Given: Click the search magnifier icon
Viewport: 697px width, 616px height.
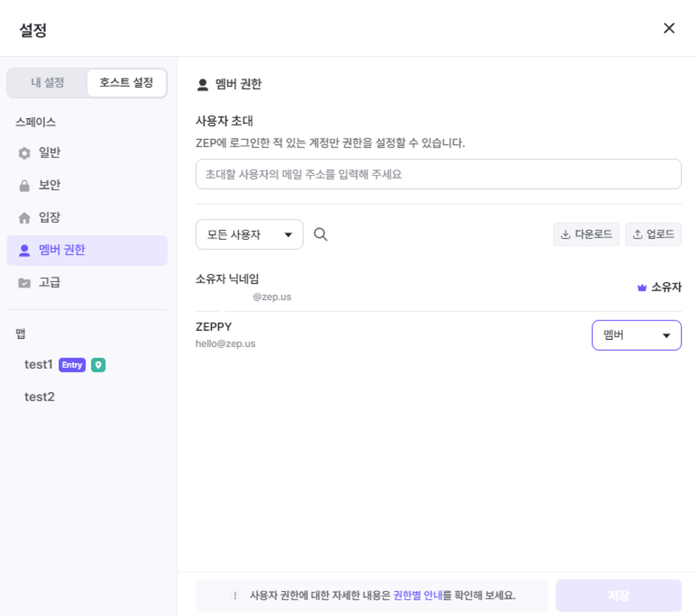Looking at the screenshot, I should pyautogui.click(x=320, y=234).
